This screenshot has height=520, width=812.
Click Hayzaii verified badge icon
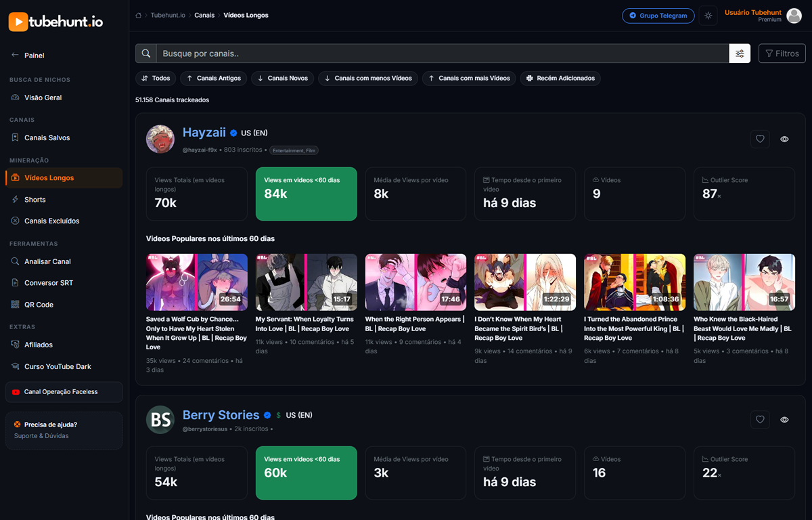pyautogui.click(x=233, y=133)
